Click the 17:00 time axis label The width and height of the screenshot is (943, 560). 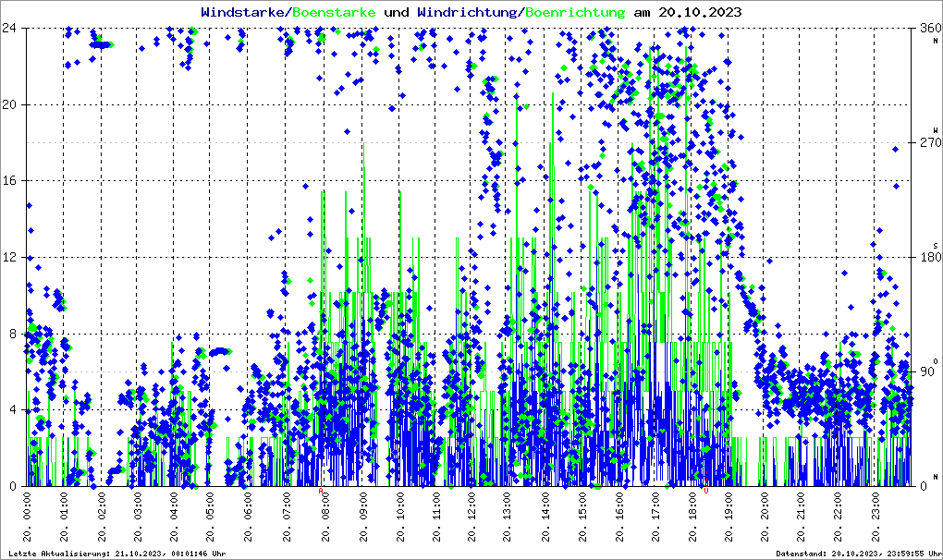pos(656,517)
